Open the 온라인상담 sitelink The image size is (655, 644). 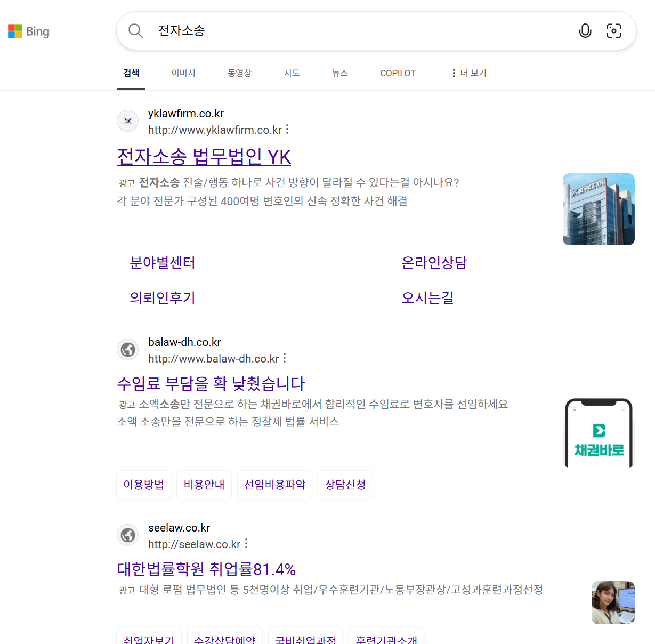click(434, 263)
